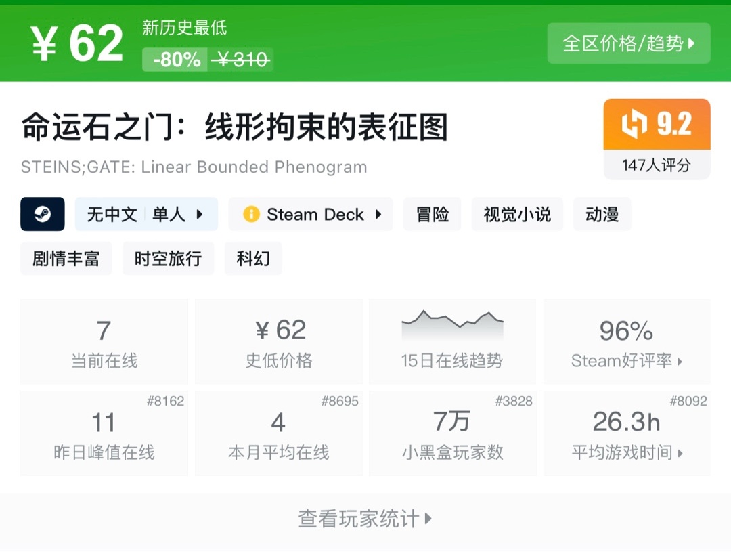731x560 pixels.
Task: Expand Steam Deck compatibility details
Action: click(310, 214)
